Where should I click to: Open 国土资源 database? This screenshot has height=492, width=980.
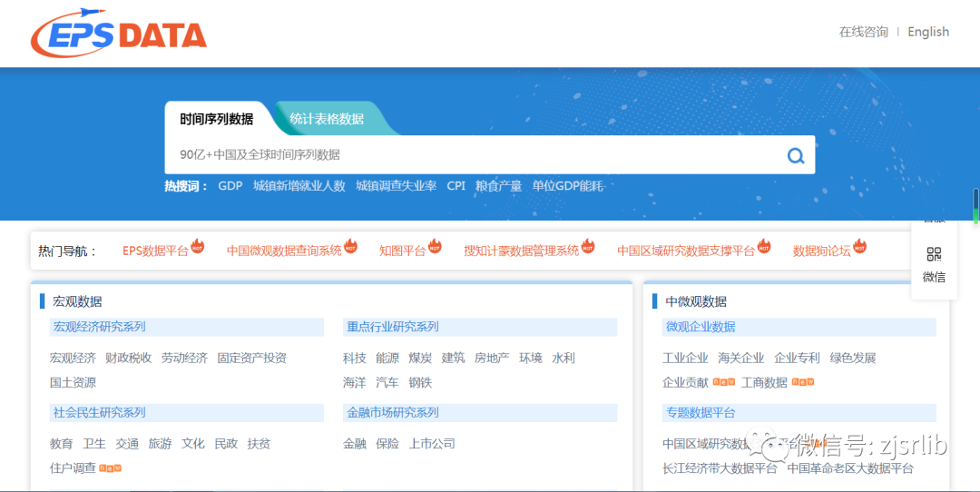pos(73,382)
